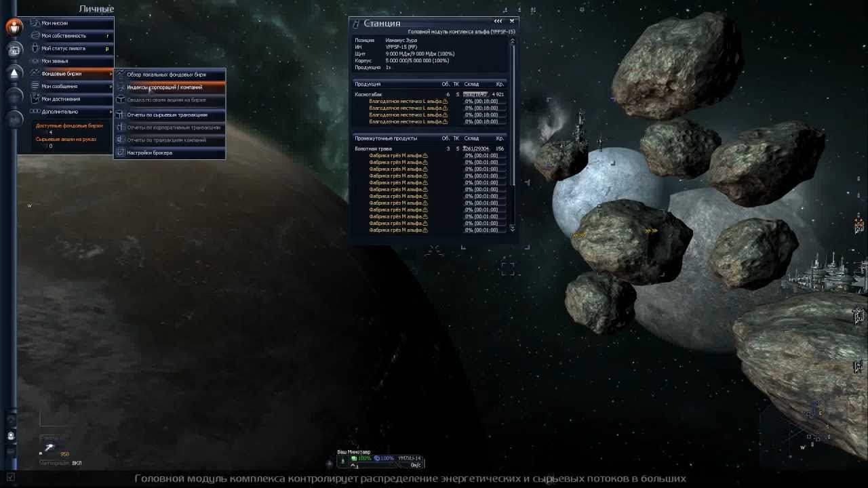Click the blue hull 100% indicator

pyautogui.click(x=384, y=458)
